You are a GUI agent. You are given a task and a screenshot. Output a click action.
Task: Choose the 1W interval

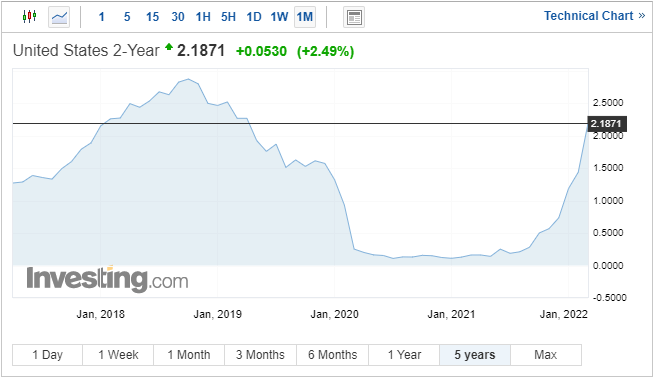pyautogui.click(x=279, y=17)
